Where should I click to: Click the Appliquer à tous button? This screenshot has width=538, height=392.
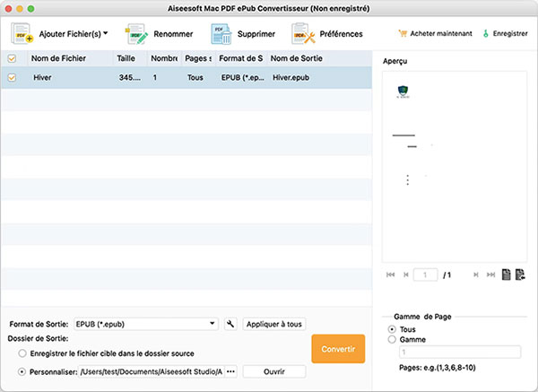tap(274, 324)
